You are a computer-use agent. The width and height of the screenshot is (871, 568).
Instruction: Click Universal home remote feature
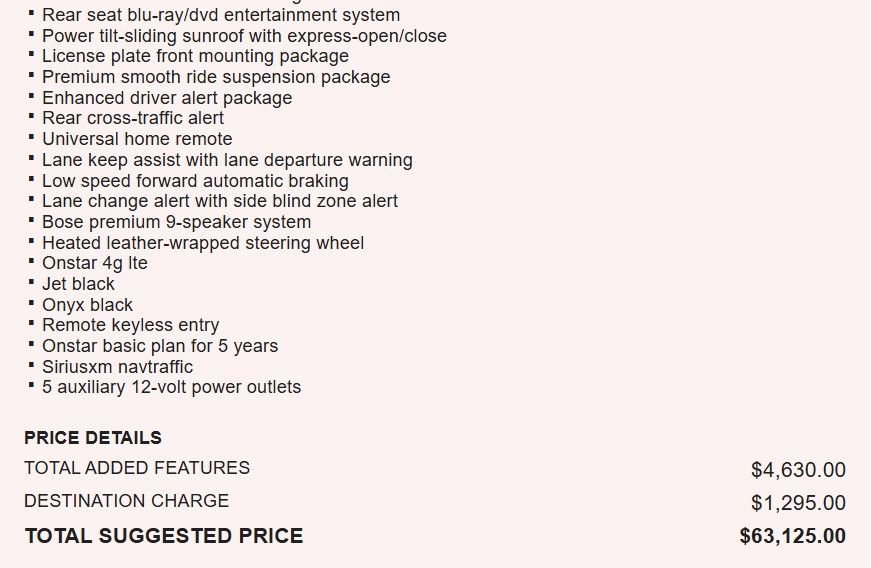[137, 139]
